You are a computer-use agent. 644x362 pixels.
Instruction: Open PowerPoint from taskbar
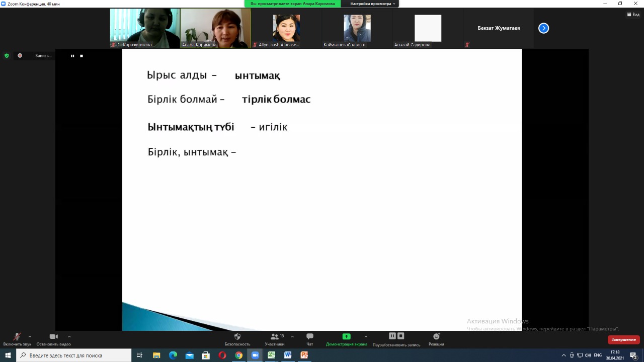click(304, 355)
